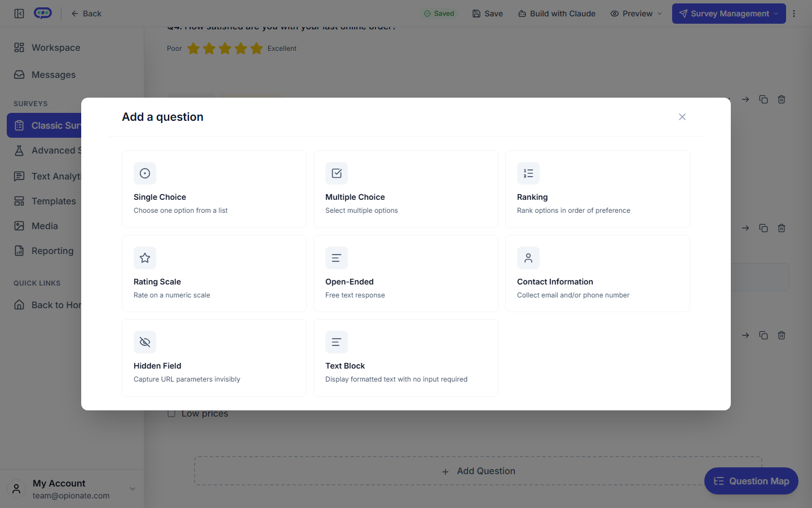Select the Classic Surveys sidebar item

click(x=45, y=125)
